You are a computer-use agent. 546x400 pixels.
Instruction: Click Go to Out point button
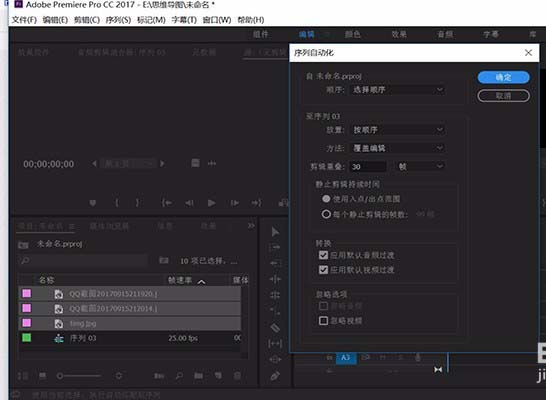click(x=257, y=203)
